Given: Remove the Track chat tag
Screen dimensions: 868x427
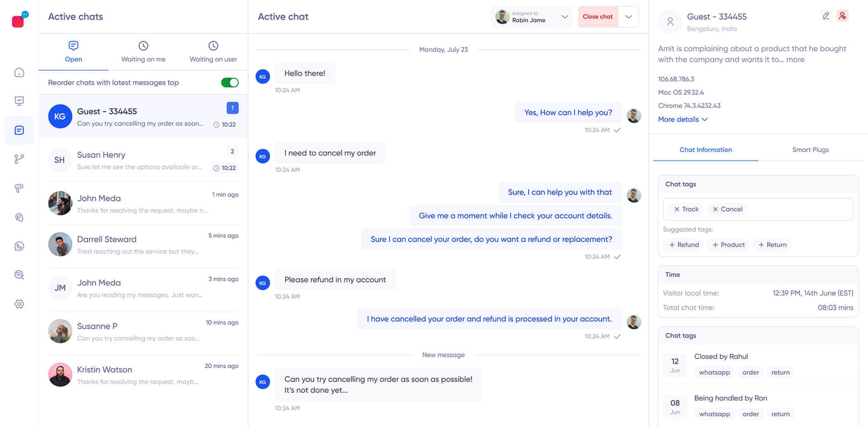Looking at the screenshot, I should point(677,209).
